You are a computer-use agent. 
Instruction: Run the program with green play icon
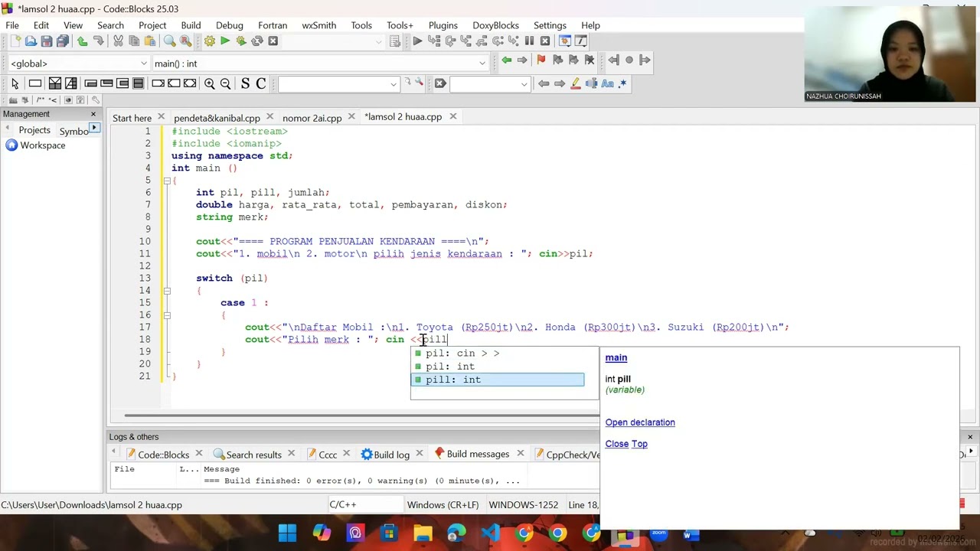225,41
